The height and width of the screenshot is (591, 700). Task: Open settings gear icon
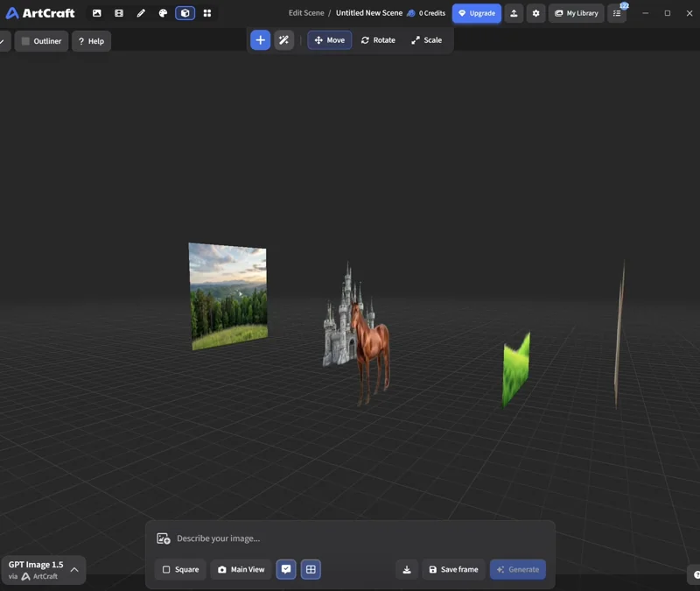point(535,13)
